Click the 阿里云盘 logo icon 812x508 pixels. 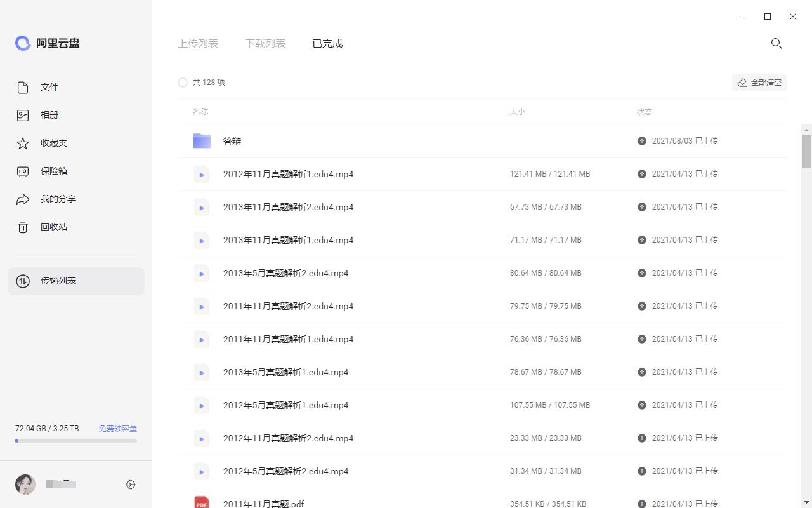[x=23, y=43]
